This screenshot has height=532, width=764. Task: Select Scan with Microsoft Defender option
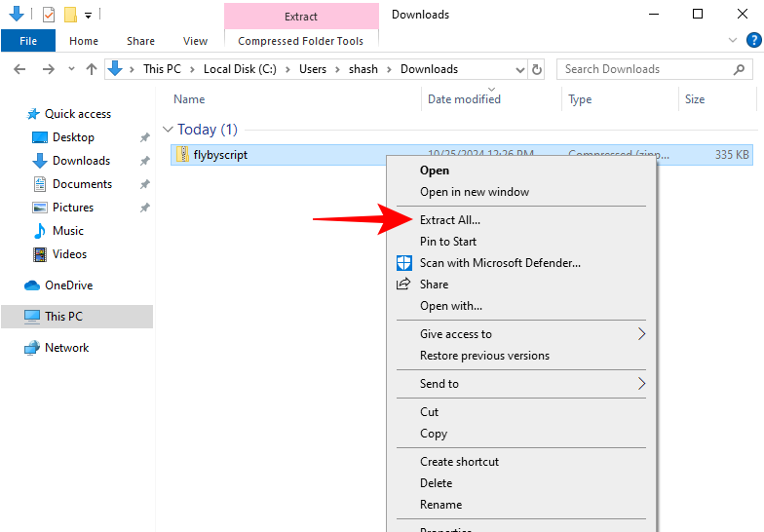[500, 263]
